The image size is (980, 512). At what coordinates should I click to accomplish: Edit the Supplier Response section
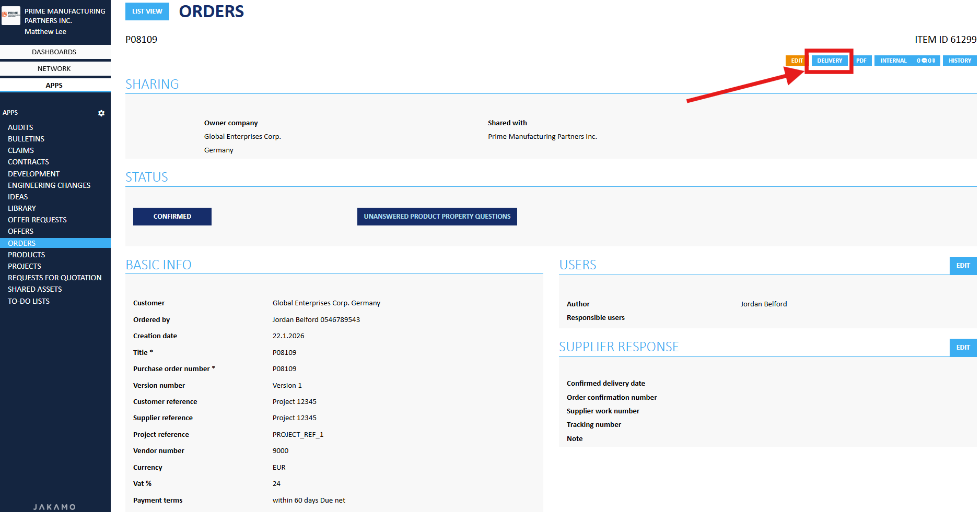[x=963, y=348]
